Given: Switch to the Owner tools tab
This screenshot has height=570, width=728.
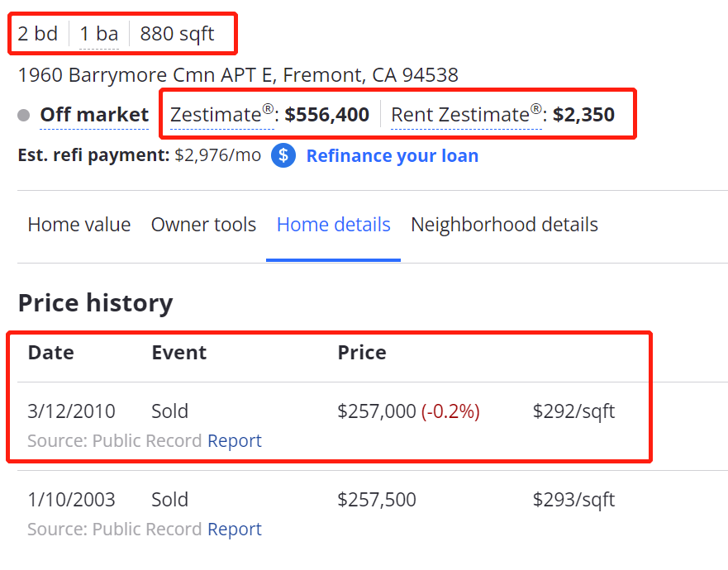Looking at the screenshot, I should click(x=203, y=225).
